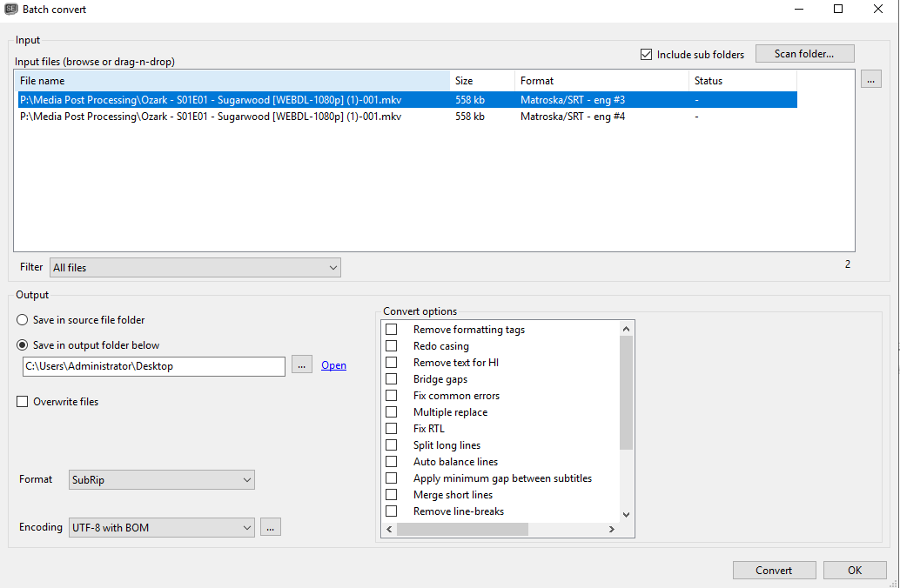
Task: Click the Convert button
Action: point(774,570)
